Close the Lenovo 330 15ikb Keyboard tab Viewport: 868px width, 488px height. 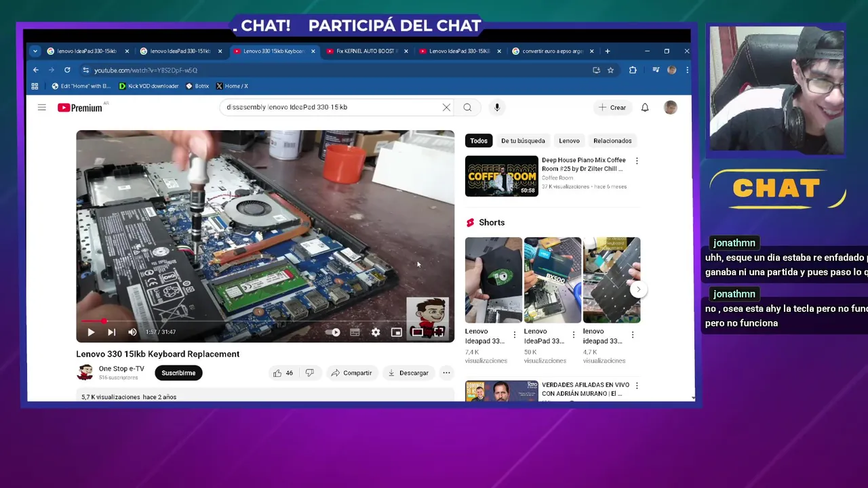[313, 51]
